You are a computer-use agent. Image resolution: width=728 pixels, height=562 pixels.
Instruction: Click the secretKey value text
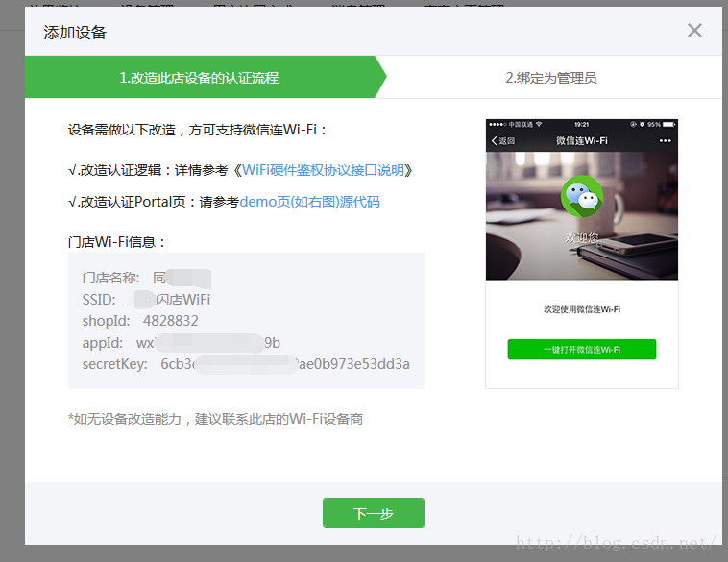(285, 364)
